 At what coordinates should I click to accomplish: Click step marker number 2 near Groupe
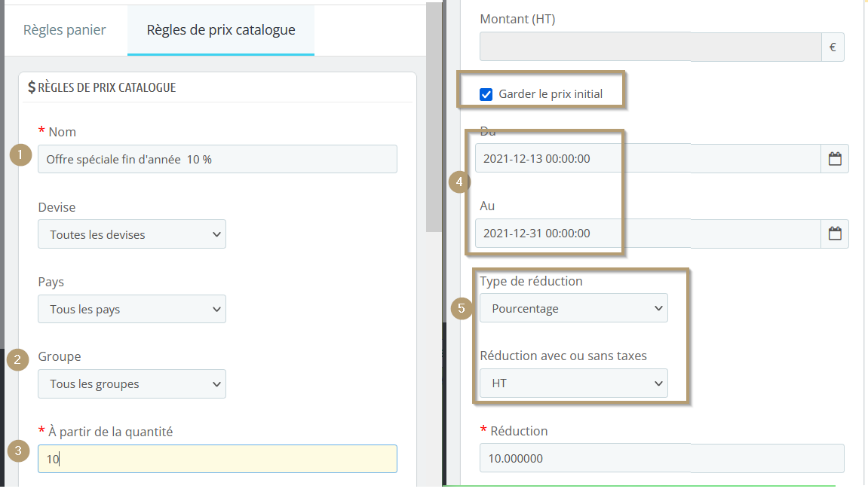click(17, 360)
